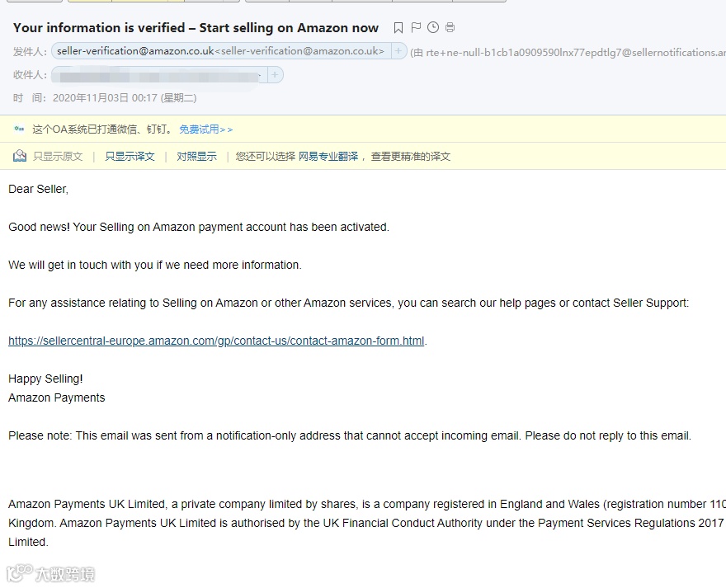Add the blurred recipient to contacts with plus

point(275,74)
